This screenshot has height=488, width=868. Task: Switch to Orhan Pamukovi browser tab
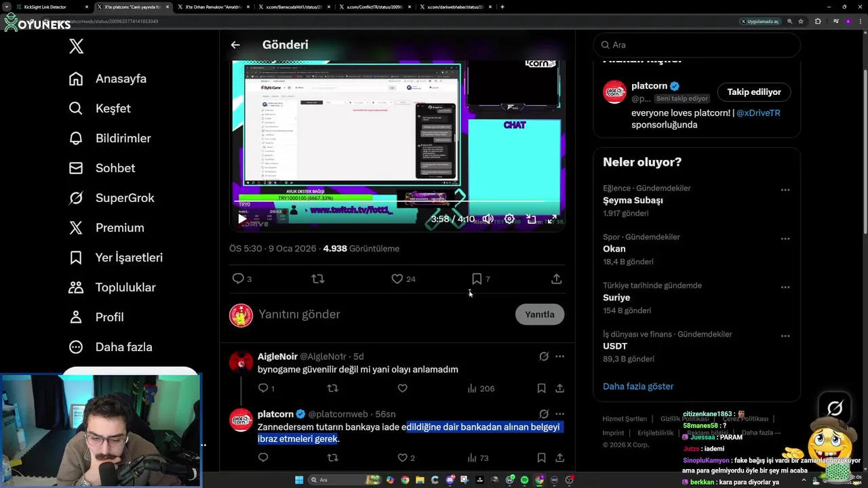(213, 7)
